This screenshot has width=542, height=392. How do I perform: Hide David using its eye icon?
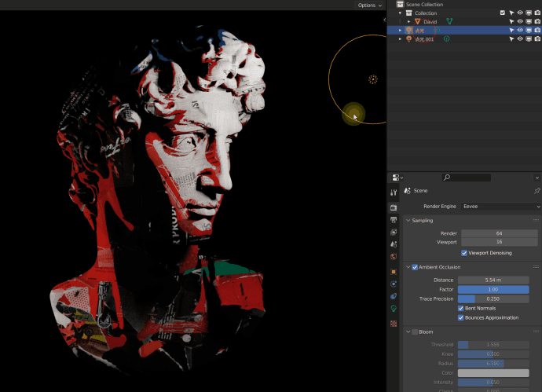point(520,21)
